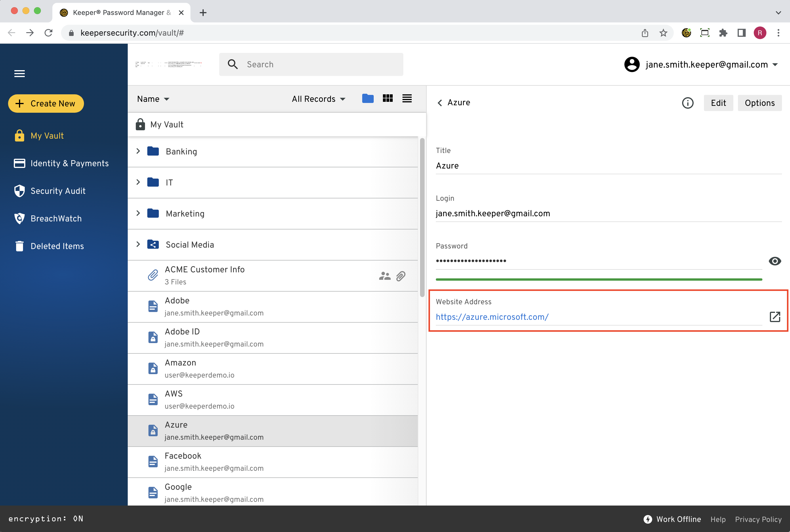Go back from Azure record detail
The image size is (790, 532).
tap(440, 103)
